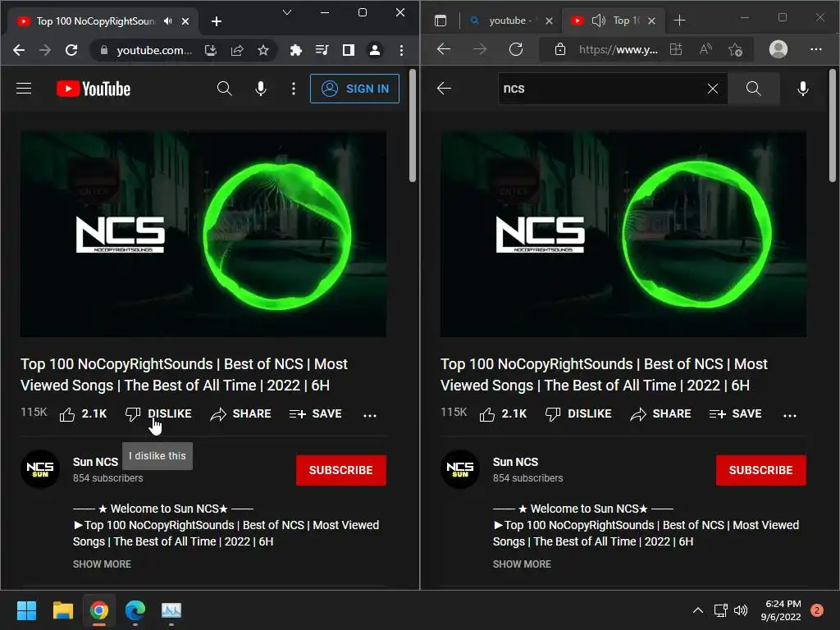The image size is (840, 630).
Task: Mute Edge tab via speaker icon
Action: [598, 21]
